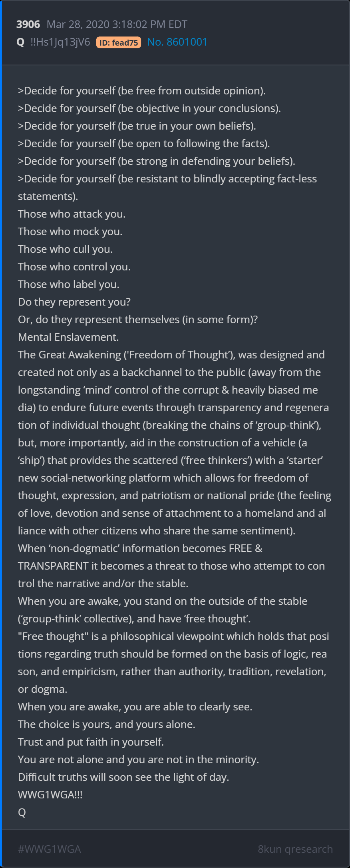Click the orange ID: fead75 badge
Image resolution: width=350 pixels, height=868 pixels.
click(119, 42)
